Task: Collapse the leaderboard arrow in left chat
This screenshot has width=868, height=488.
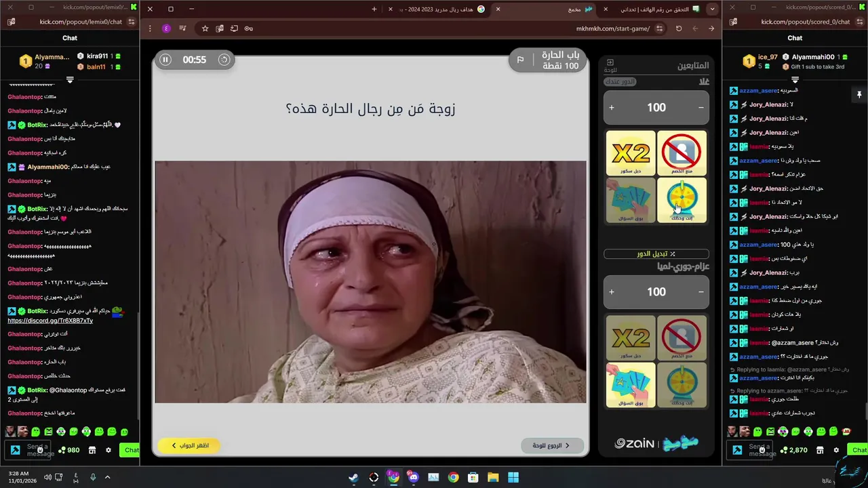Action: (x=70, y=80)
